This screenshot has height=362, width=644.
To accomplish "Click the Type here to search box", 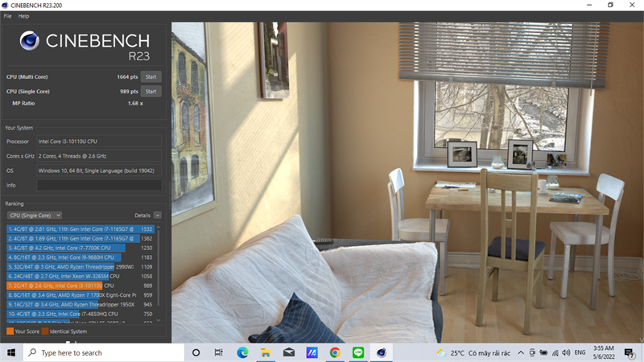I will [x=104, y=352].
